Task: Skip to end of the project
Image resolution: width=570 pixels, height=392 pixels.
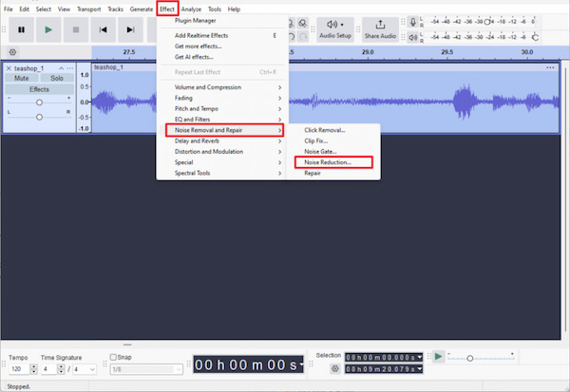Action: pyautogui.click(x=130, y=29)
